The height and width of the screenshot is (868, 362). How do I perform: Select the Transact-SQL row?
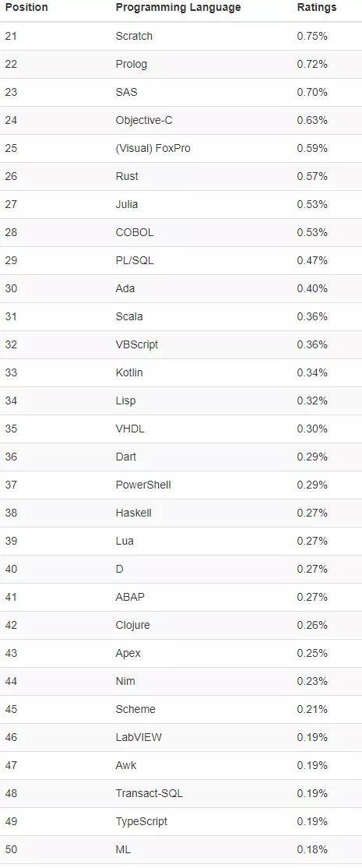click(181, 793)
